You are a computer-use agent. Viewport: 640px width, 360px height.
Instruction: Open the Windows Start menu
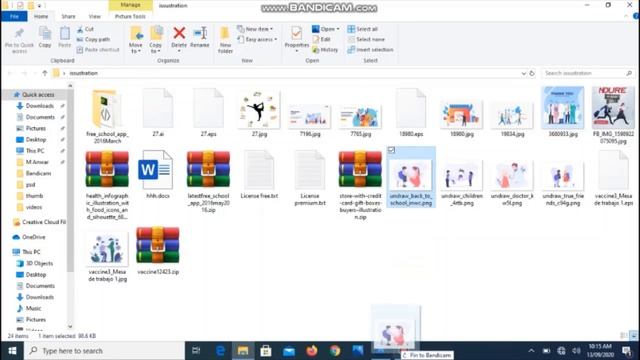pyautogui.click(x=12, y=351)
